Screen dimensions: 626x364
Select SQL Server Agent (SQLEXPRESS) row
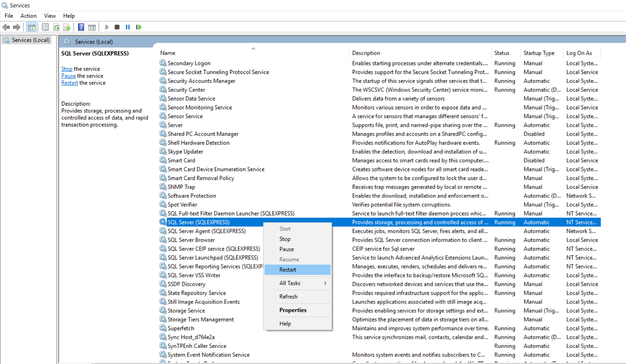click(x=380, y=231)
